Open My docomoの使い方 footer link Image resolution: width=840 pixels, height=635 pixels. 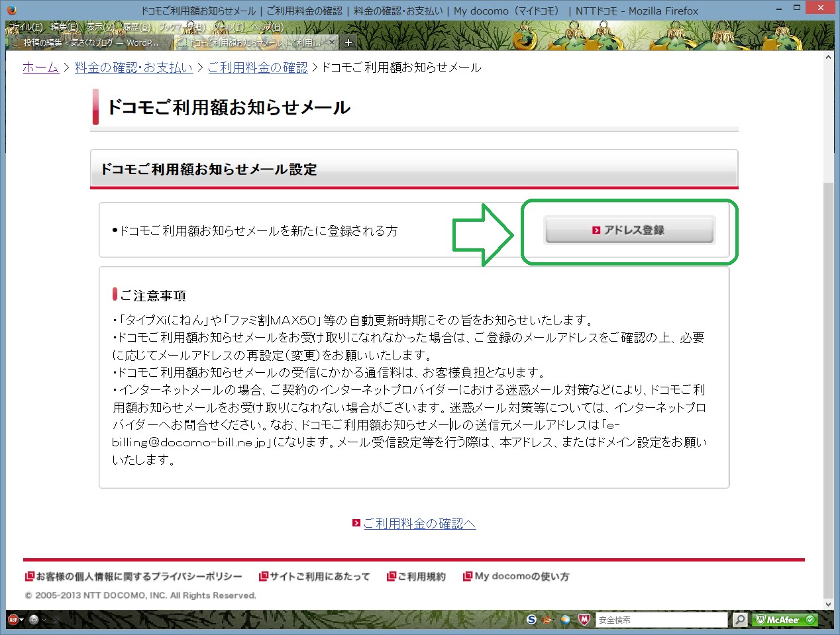coord(516,577)
